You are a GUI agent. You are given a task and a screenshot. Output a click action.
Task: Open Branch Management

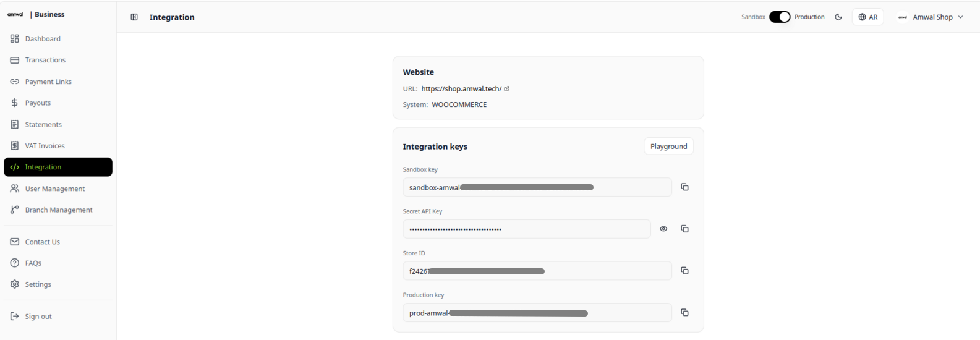click(x=58, y=210)
